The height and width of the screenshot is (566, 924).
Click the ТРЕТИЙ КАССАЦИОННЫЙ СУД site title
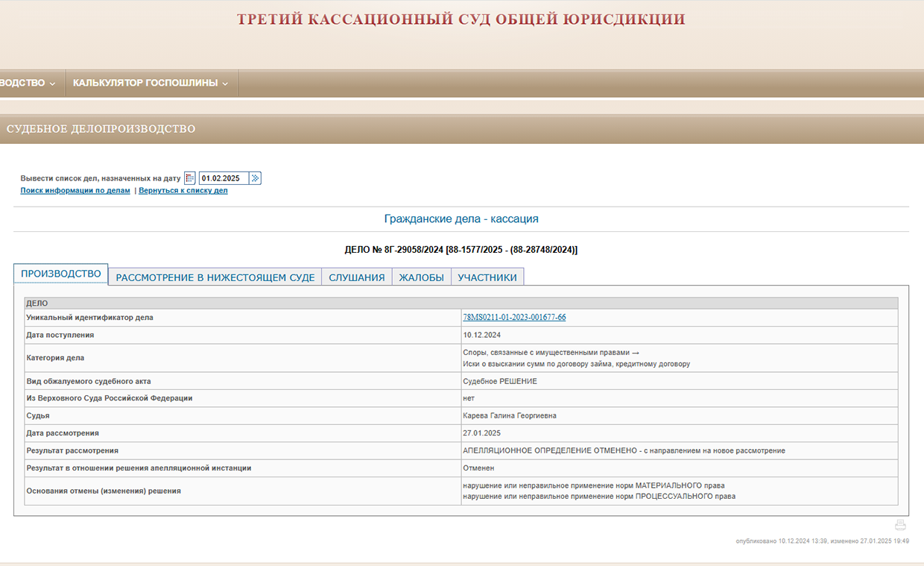tap(461, 20)
